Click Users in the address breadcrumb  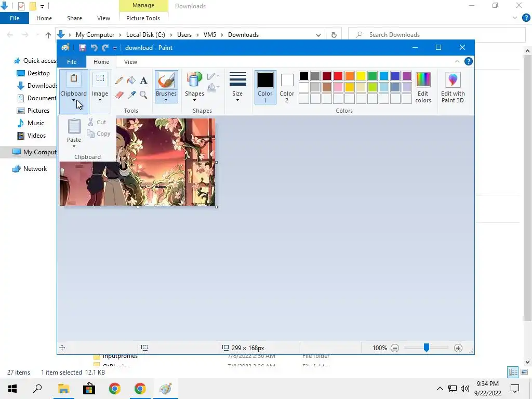pyautogui.click(x=184, y=35)
